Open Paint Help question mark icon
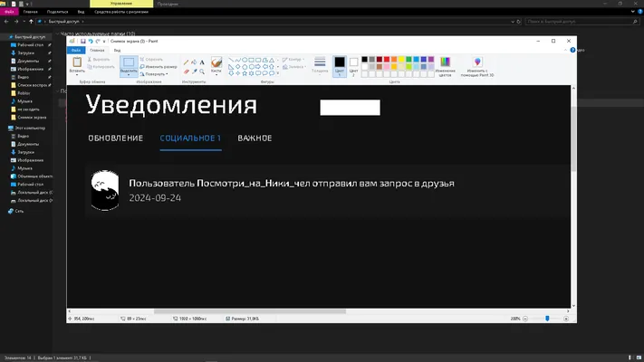Screen dimensions: 644x362 572,50
